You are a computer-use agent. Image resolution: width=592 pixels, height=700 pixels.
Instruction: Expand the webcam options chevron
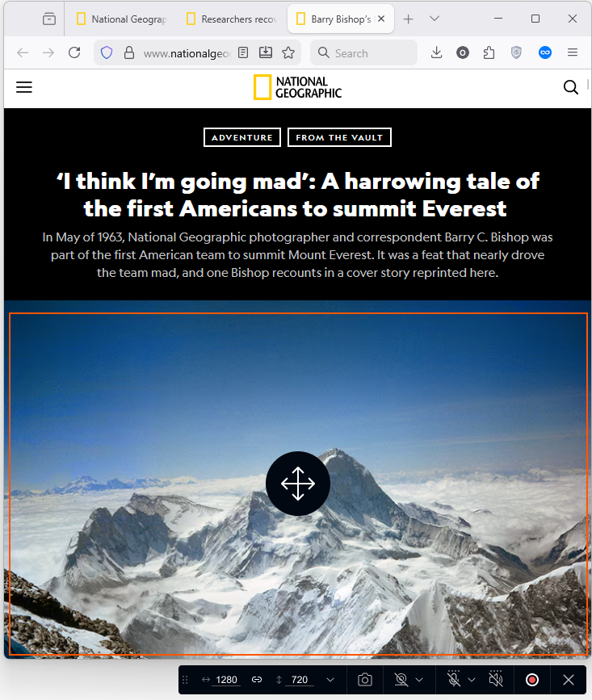[x=419, y=680]
